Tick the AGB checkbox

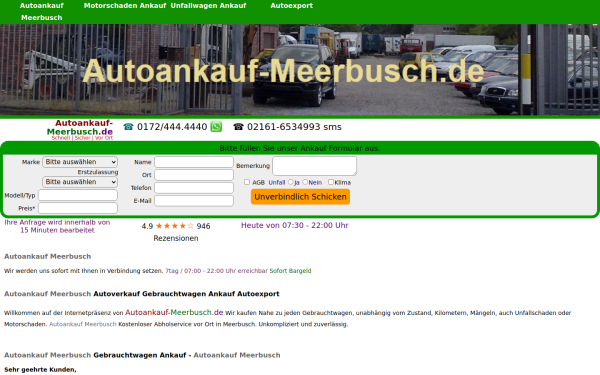point(247,182)
